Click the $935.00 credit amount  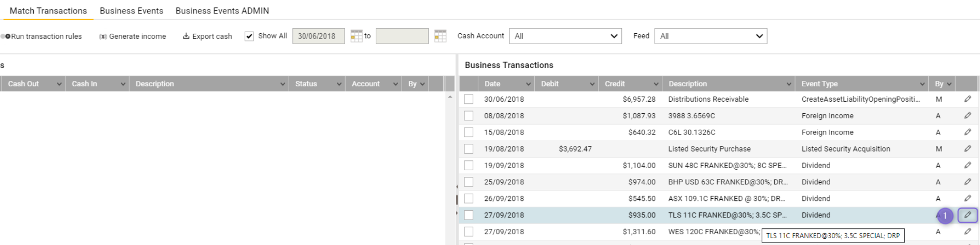(642, 215)
